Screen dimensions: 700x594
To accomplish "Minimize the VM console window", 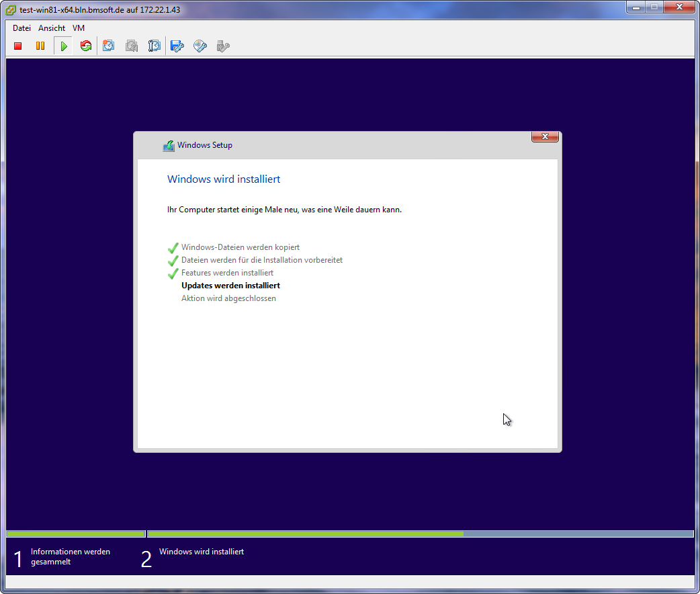I will pyautogui.click(x=636, y=7).
